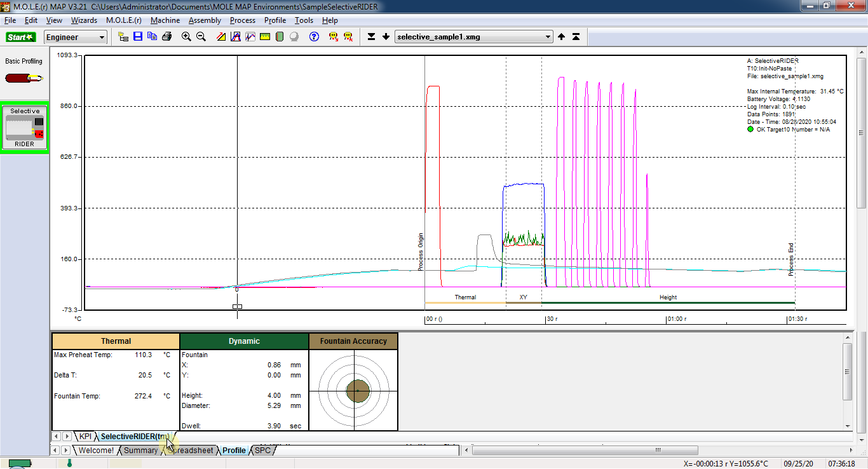Click the Process Origin marker line
The height and width of the screenshot is (469, 868).
(x=424, y=184)
